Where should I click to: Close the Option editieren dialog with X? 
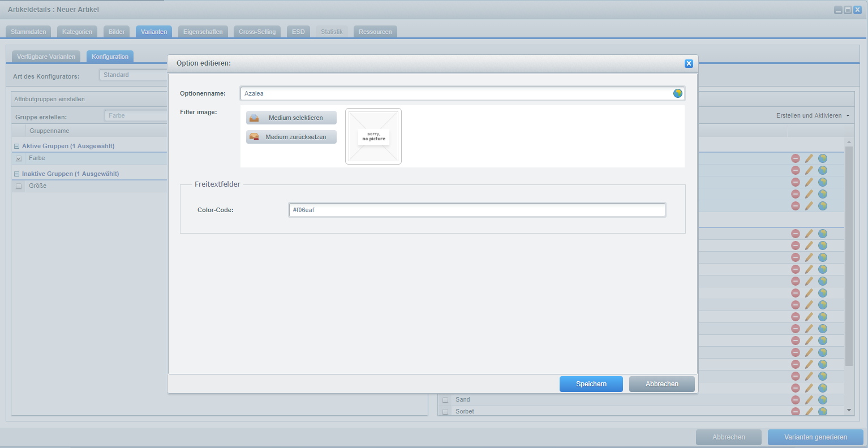[689, 63]
